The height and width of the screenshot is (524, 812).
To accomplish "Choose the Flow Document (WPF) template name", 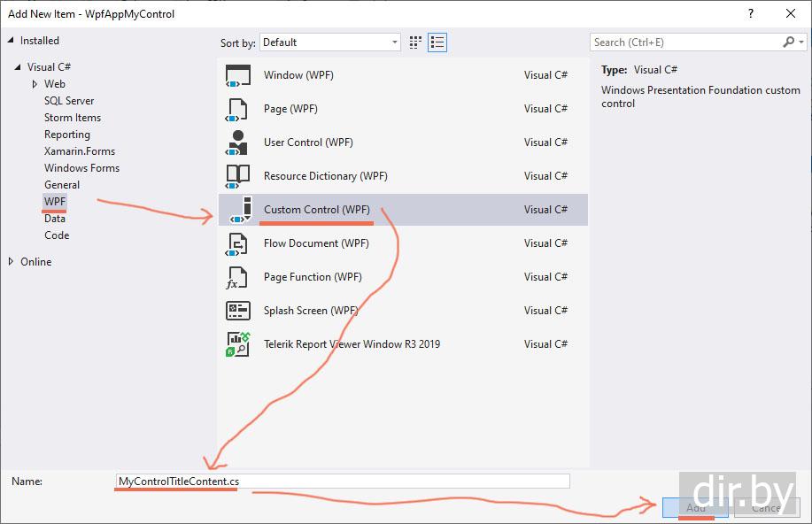I will (x=316, y=243).
